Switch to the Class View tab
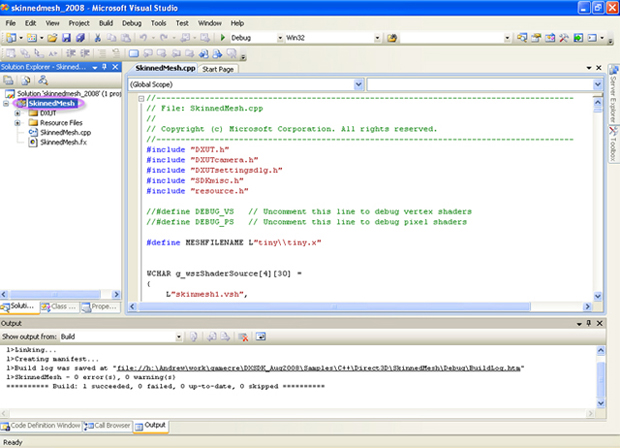 pos(59,306)
